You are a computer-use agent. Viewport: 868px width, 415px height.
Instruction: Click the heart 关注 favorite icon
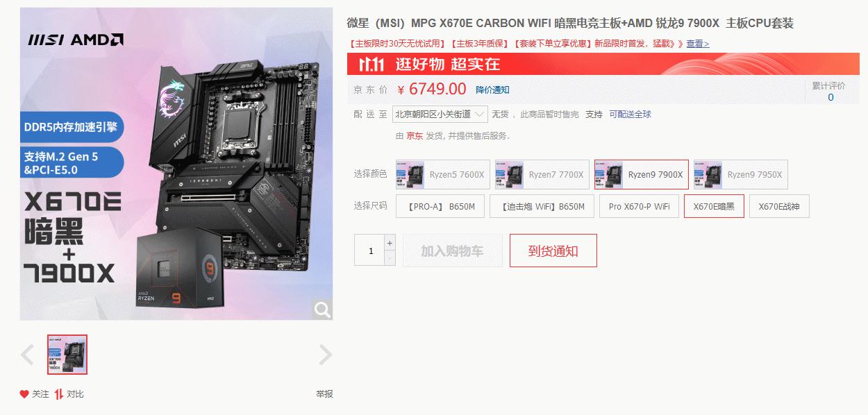tap(24, 394)
